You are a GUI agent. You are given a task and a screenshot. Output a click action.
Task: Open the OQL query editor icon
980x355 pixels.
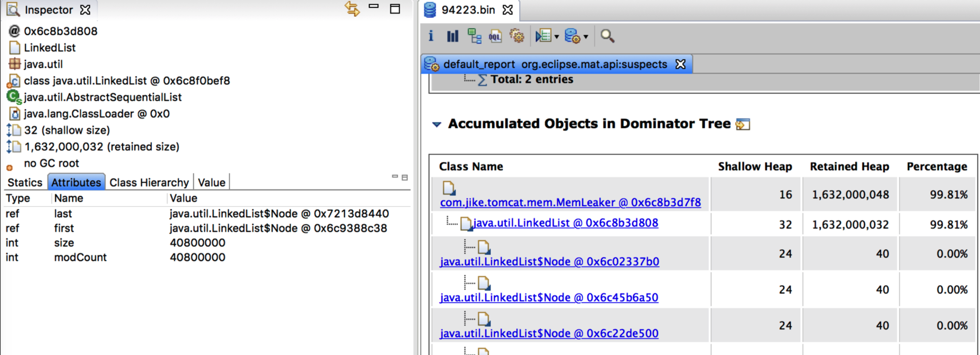point(495,36)
